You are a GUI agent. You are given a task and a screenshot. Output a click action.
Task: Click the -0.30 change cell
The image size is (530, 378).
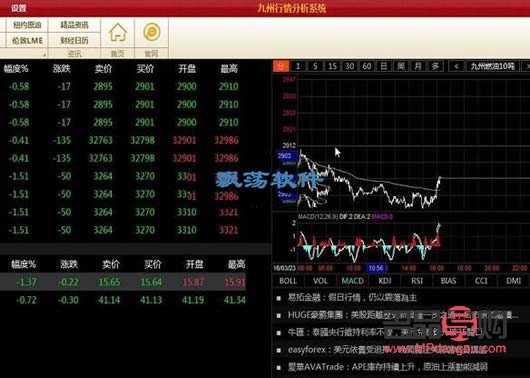point(68,300)
